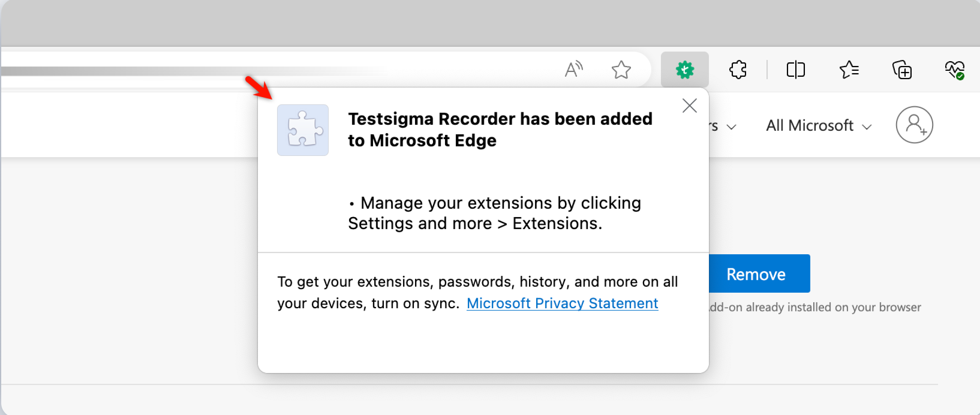Screen dimensions: 980x415
Task: Click the 'already installed on your browser' text
Action: (815, 307)
